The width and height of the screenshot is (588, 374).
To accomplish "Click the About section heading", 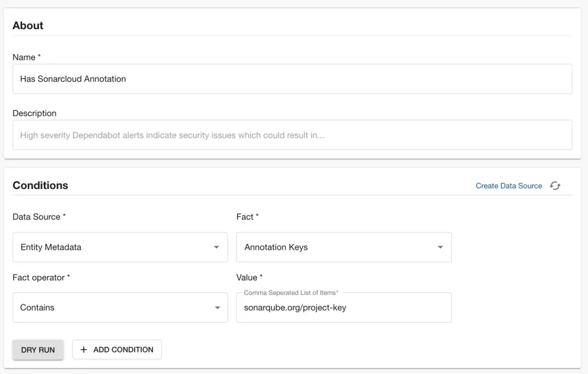I will (28, 26).
